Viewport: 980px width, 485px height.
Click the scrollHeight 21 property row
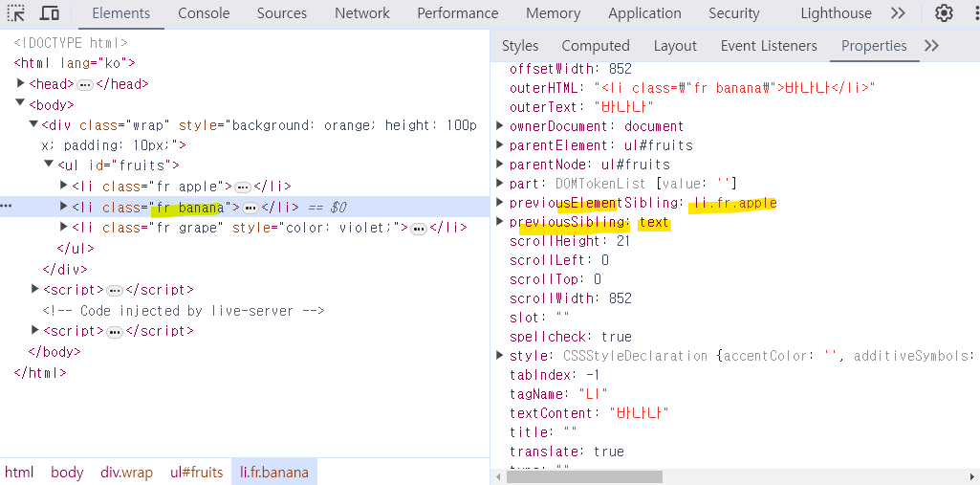570,241
